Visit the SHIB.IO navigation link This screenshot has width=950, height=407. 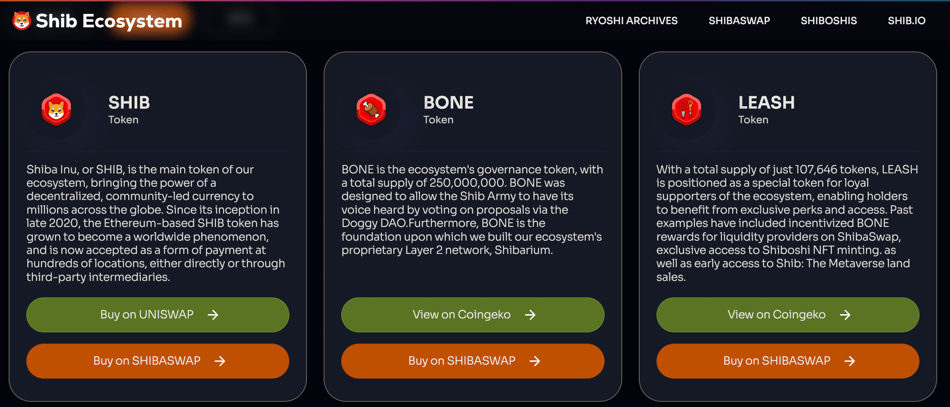[906, 21]
